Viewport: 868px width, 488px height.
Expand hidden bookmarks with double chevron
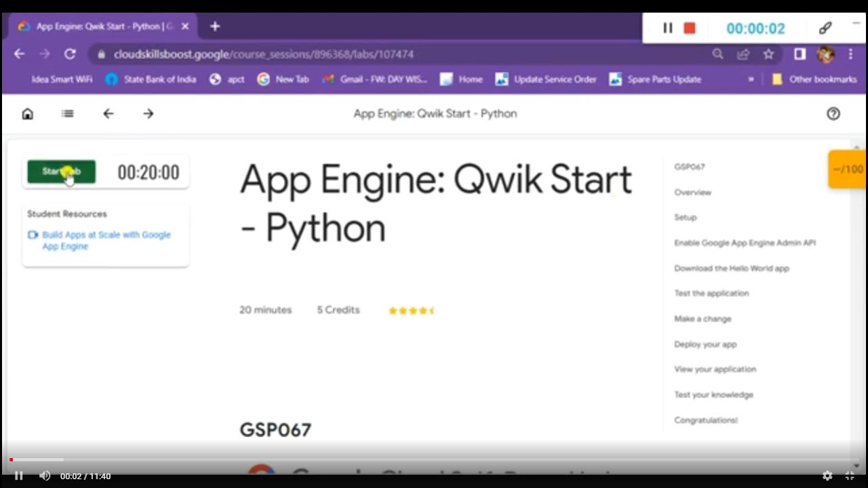[x=751, y=79]
